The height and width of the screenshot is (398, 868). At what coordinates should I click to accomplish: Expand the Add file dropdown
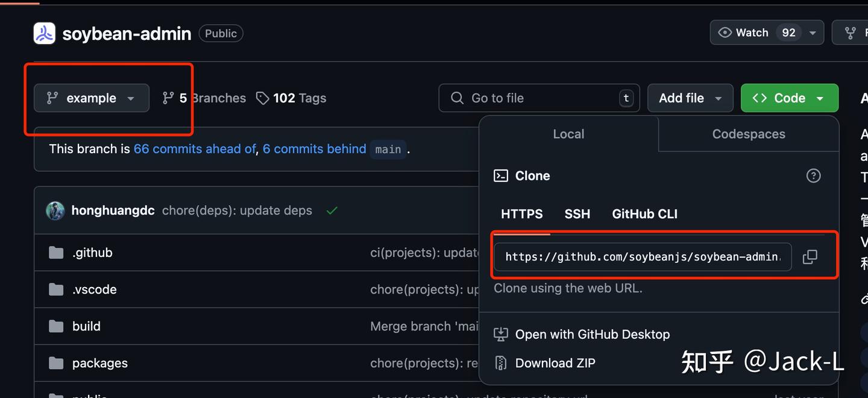690,98
